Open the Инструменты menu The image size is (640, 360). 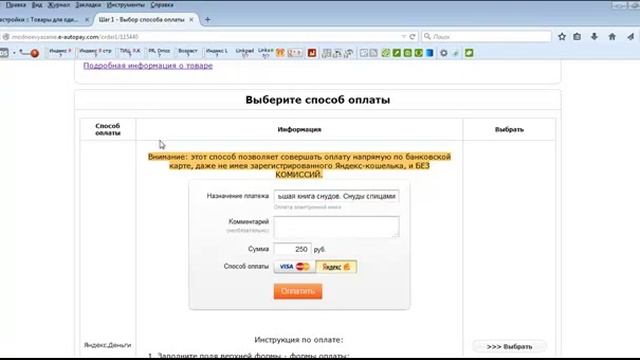126,5
